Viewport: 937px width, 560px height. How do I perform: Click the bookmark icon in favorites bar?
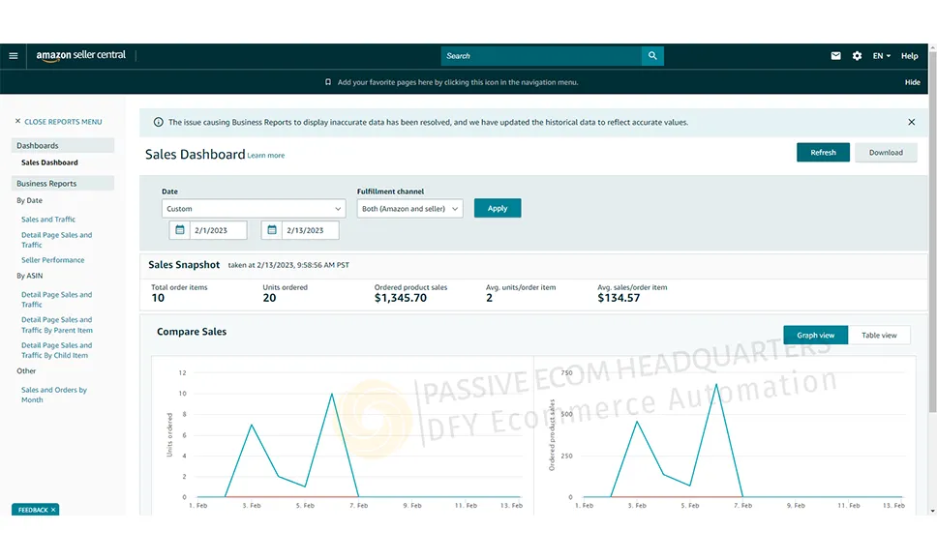(x=327, y=82)
